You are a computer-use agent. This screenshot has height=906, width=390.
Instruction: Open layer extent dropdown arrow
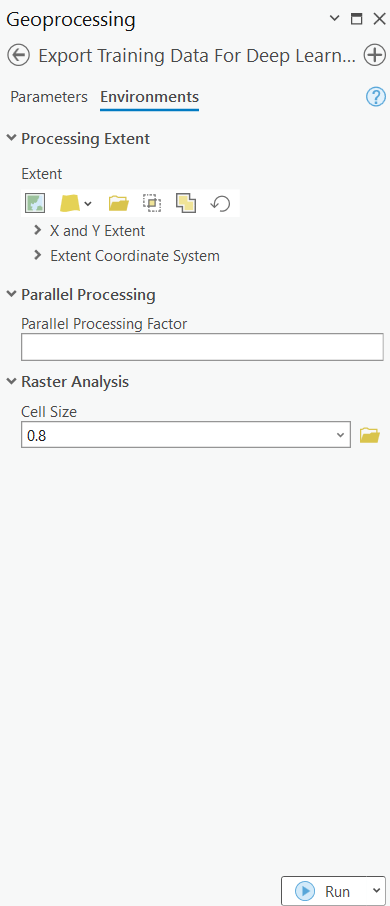[88, 203]
